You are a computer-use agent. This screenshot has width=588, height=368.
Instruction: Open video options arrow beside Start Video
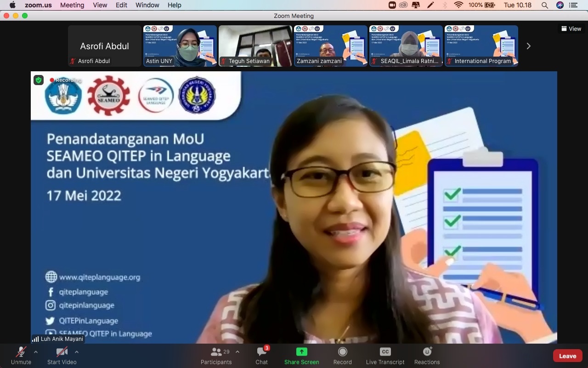click(77, 352)
